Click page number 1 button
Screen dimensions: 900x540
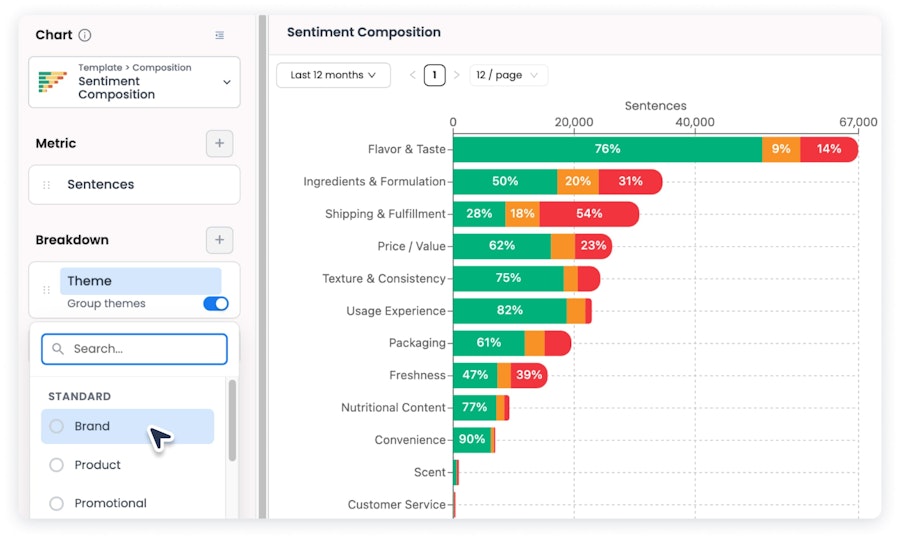[435, 75]
